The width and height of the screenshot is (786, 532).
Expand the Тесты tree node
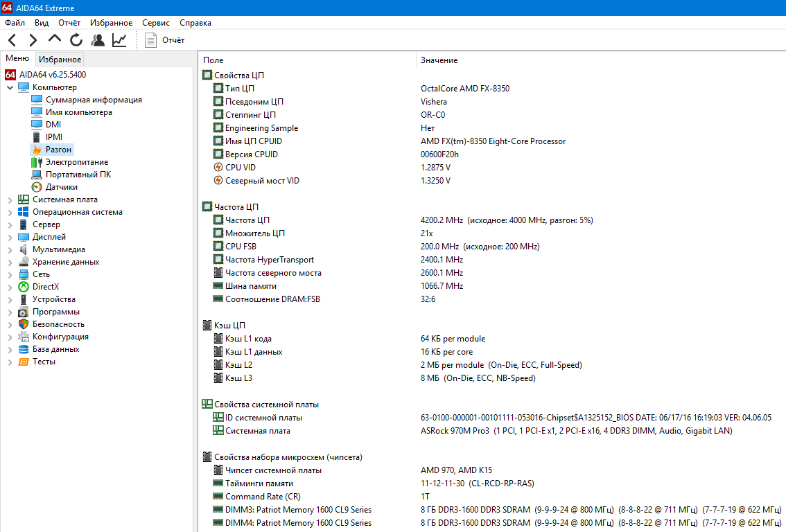pos(10,362)
